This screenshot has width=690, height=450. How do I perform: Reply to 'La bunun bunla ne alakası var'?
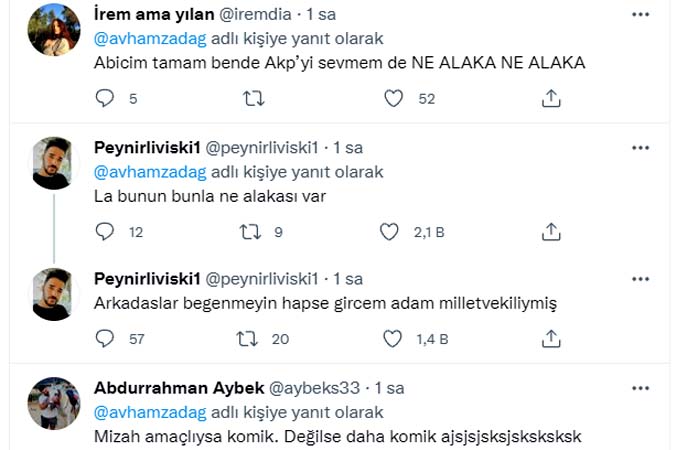(105, 232)
